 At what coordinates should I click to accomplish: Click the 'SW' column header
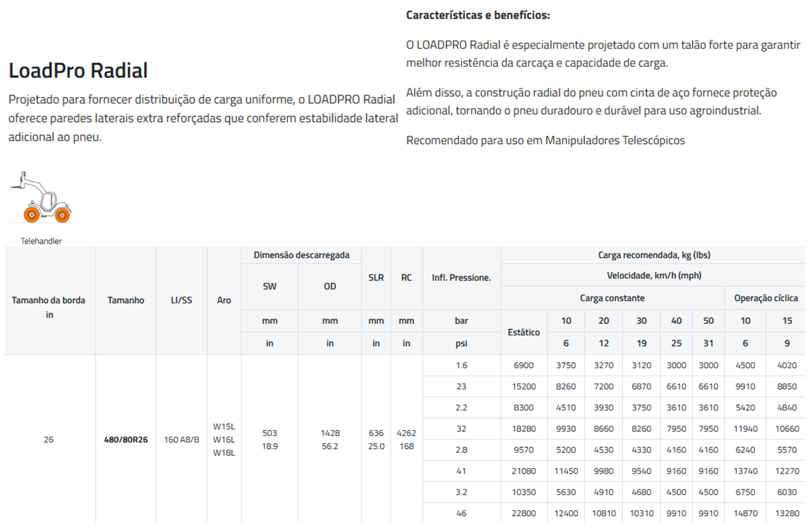click(x=269, y=286)
